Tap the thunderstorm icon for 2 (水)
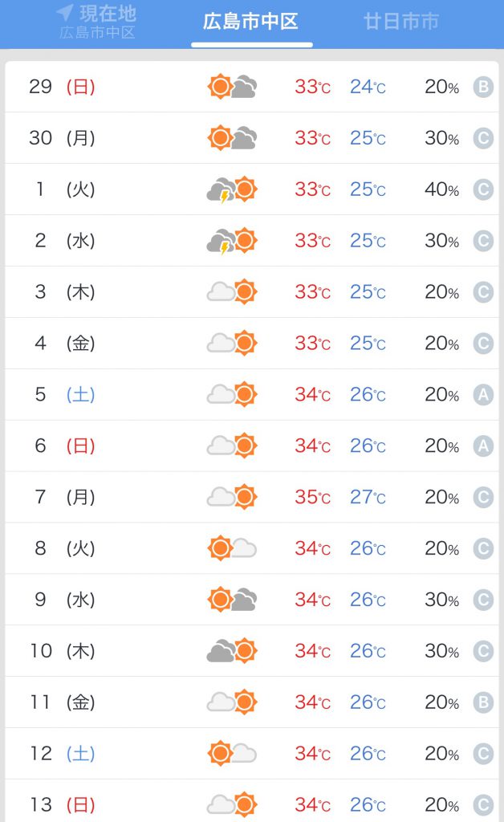The height and width of the screenshot is (822, 504). (x=232, y=241)
